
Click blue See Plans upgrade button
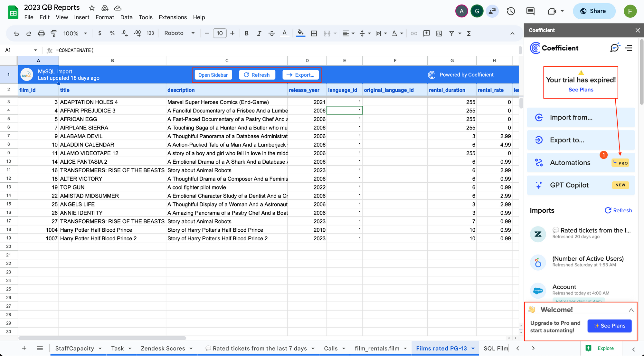(609, 326)
